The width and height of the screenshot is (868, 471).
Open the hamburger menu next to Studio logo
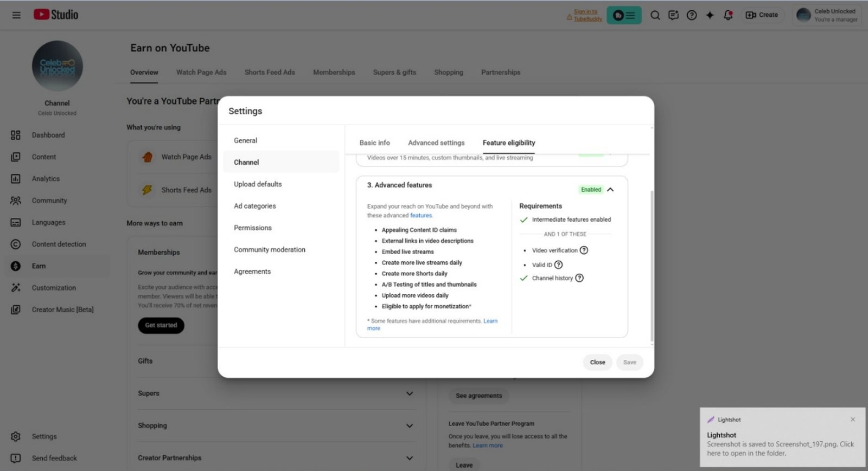[x=16, y=15]
